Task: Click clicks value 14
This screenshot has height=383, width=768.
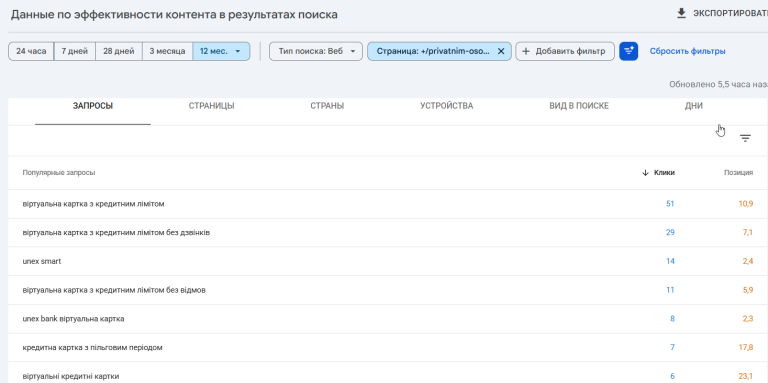Action: point(670,261)
